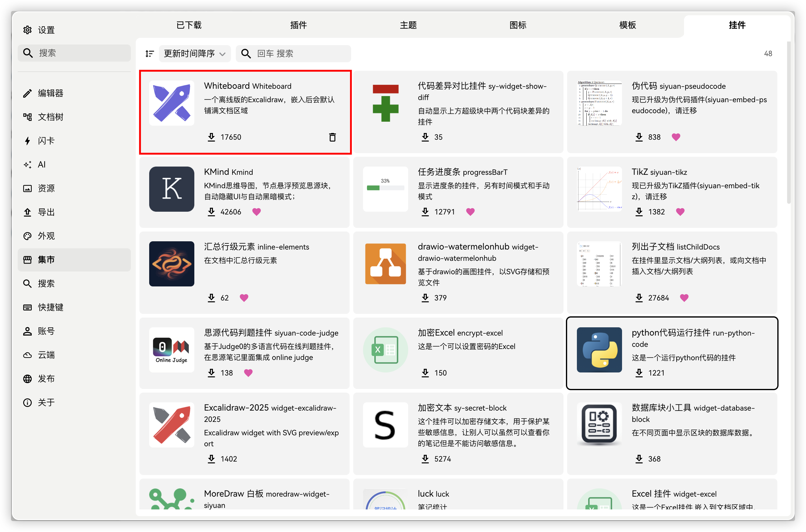
Task: Click the heart icon on KMind widget
Action: (x=257, y=212)
